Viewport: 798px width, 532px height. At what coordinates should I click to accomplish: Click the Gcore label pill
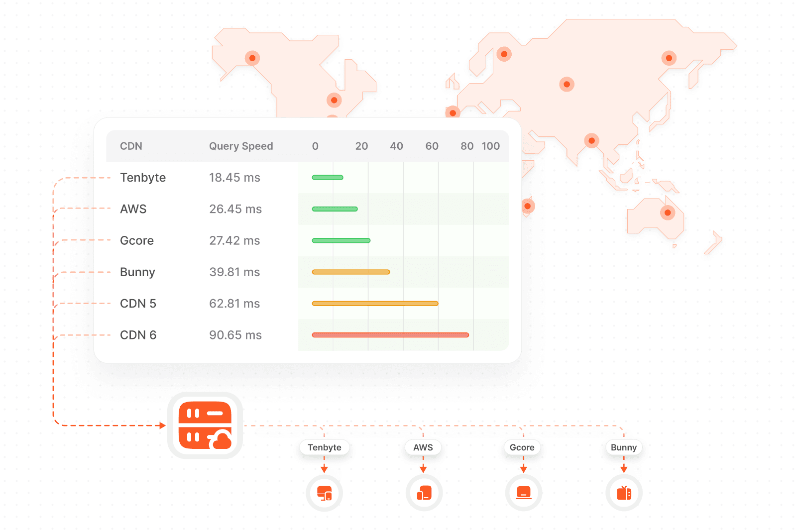click(522, 447)
